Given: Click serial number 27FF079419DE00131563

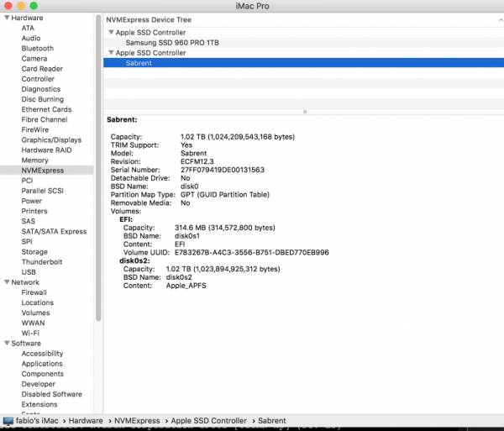Looking at the screenshot, I should point(223,170).
